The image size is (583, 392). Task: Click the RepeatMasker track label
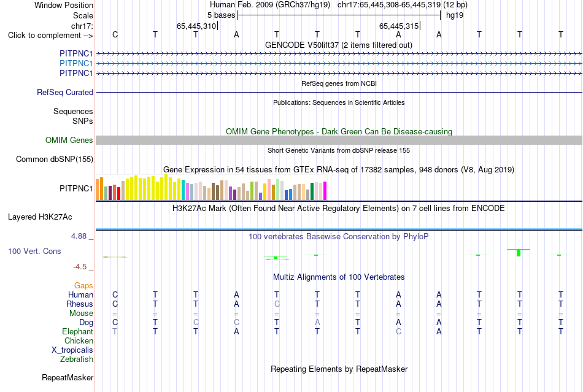coord(68,377)
